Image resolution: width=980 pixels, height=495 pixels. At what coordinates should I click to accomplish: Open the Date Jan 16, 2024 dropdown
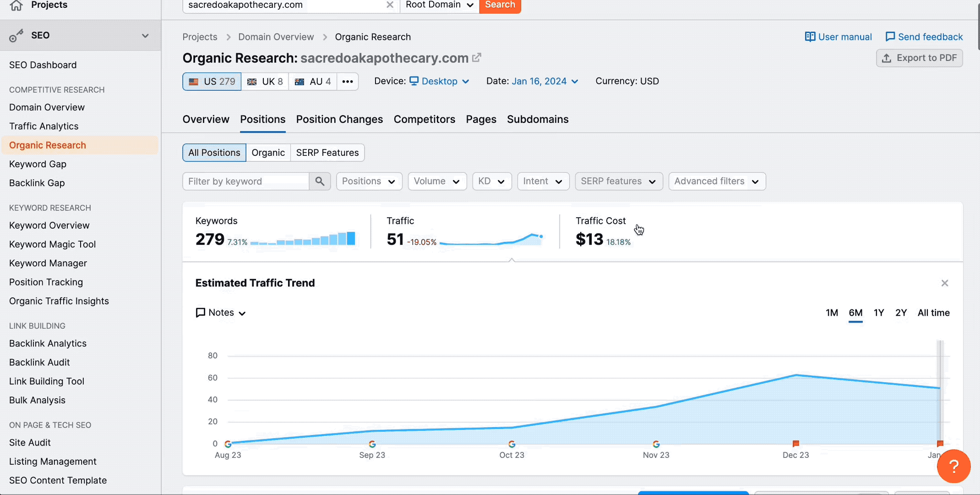point(544,82)
